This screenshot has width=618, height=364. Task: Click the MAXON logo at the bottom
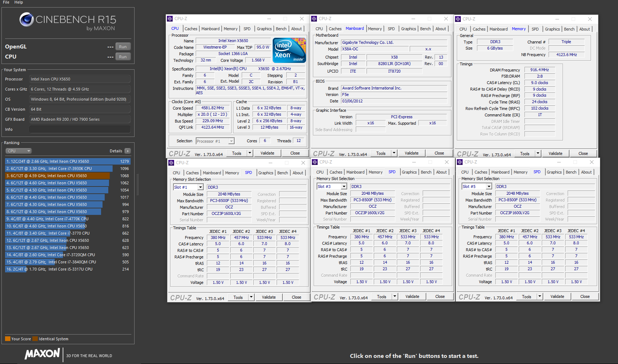(42, 354)
